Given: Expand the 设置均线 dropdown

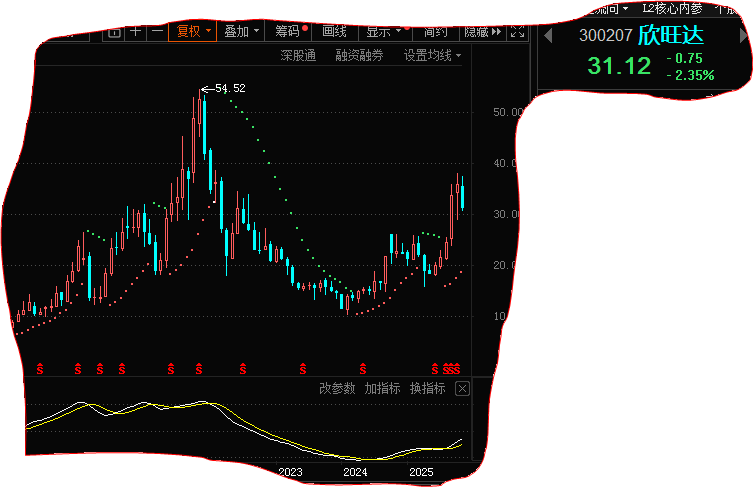Looking at the screenshot, I should pos(432,56).
